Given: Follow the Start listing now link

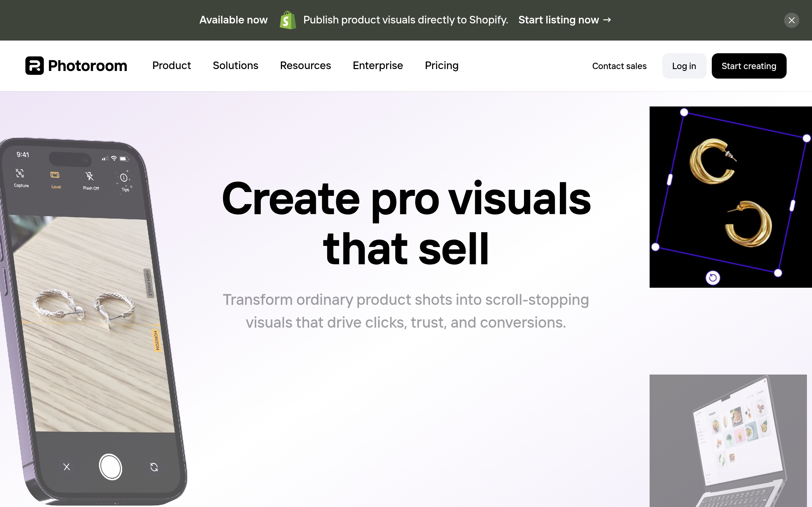Looking at the screenshot, I should click(x=564, y=20).
